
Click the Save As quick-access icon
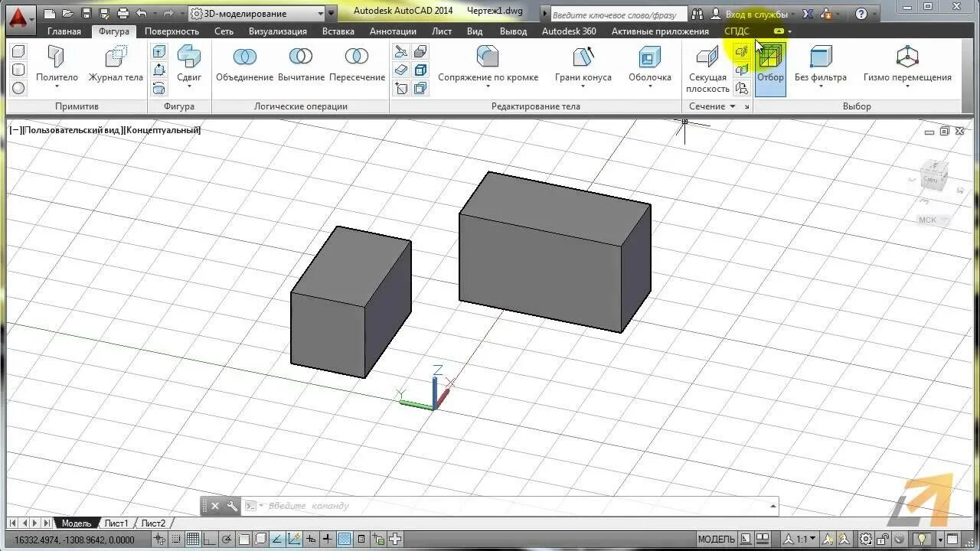pos(104,13)
